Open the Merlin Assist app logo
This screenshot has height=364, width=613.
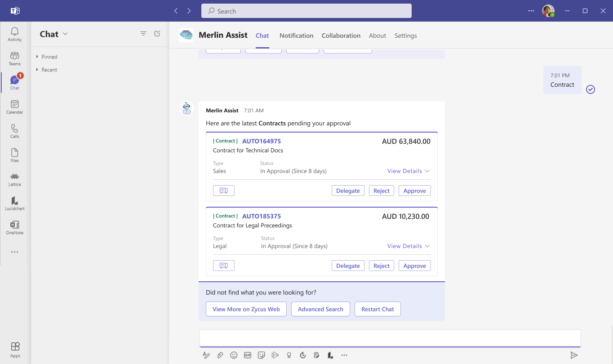coord(186,35)
